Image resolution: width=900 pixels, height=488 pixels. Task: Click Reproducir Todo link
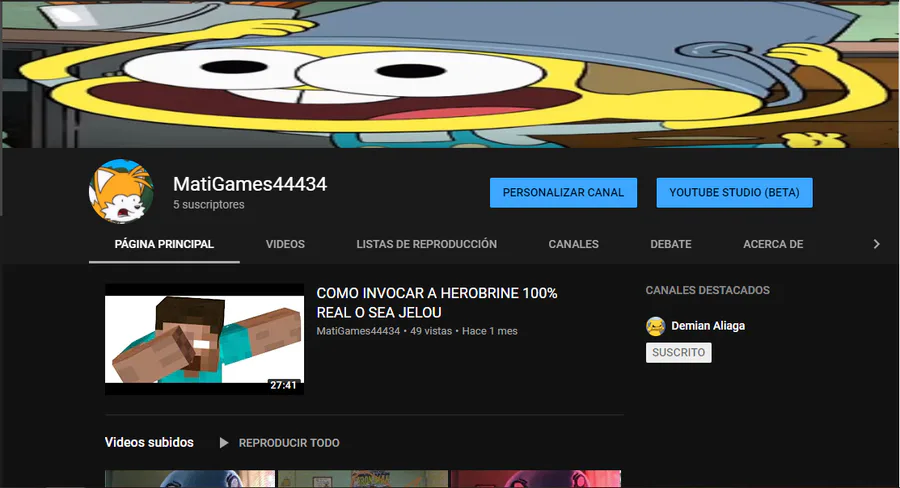289,443
